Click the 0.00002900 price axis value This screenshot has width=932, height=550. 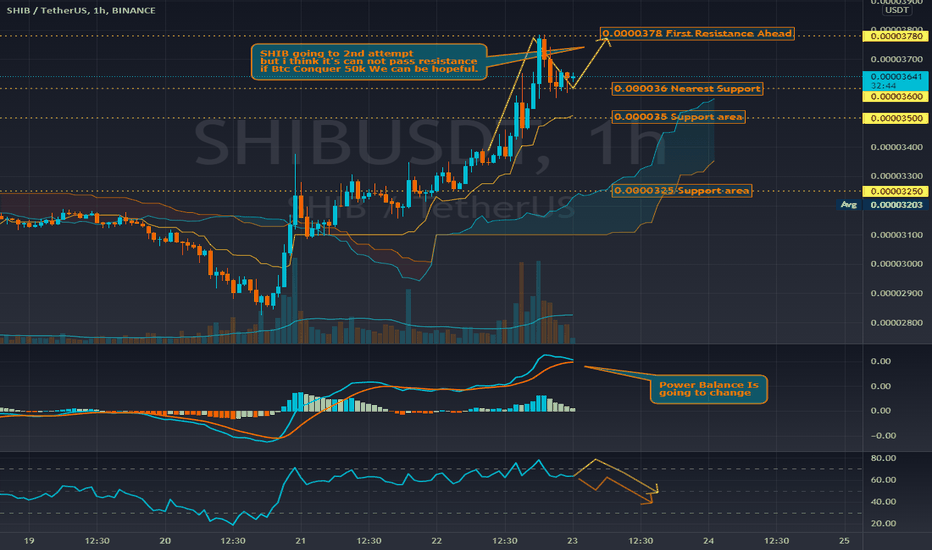pyautogui.click(x=896, y=293)
